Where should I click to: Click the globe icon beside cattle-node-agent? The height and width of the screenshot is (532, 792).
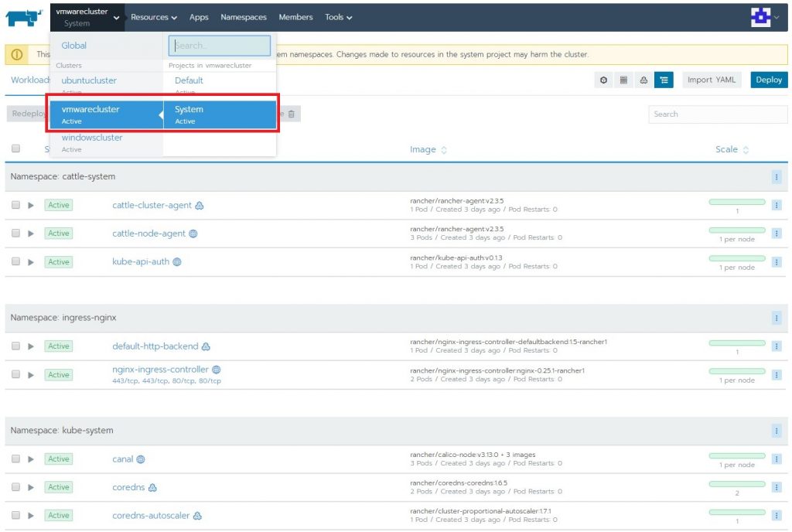193,234
